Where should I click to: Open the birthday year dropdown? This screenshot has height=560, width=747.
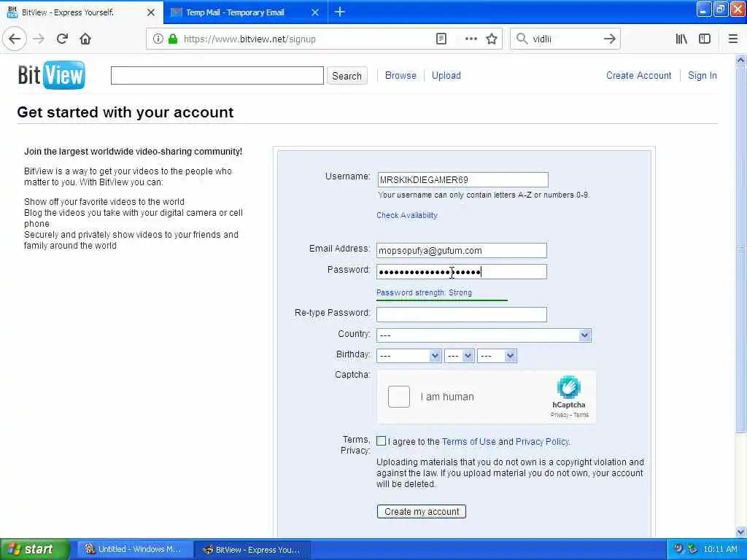[x=497, y=356]
